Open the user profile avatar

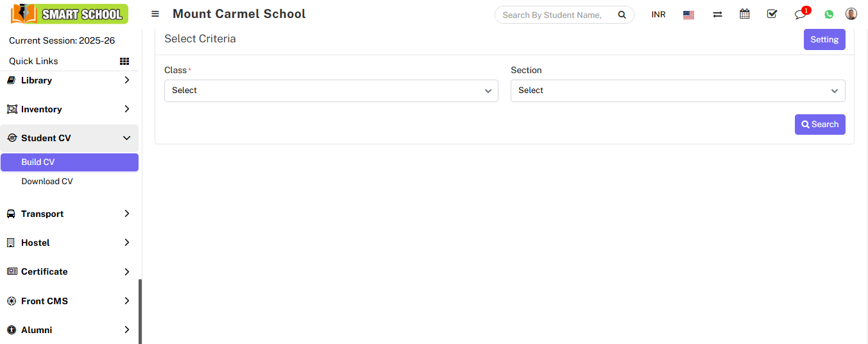point(851,14)
